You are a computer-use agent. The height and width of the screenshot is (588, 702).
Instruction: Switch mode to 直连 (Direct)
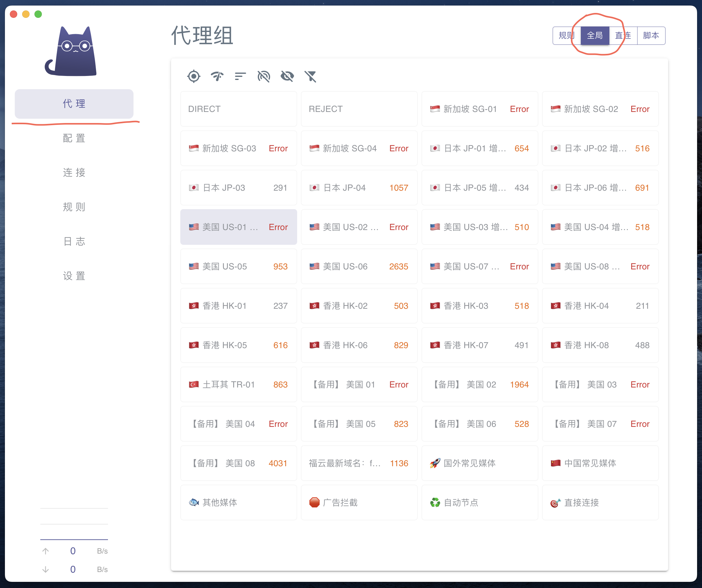pos(623,35)
